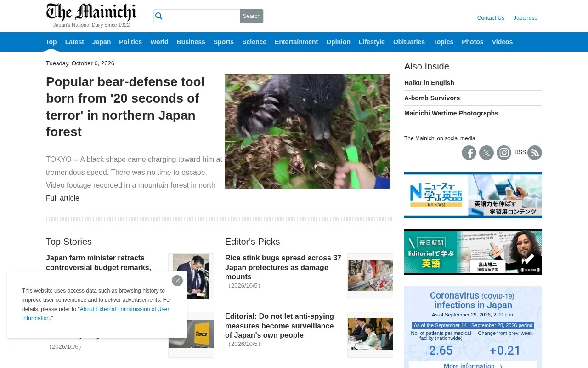Image resolution: width=588 pixels, height=368 pixels.
Task: Open Mainichi Wartime Photographs link
Action: point(451,113)
